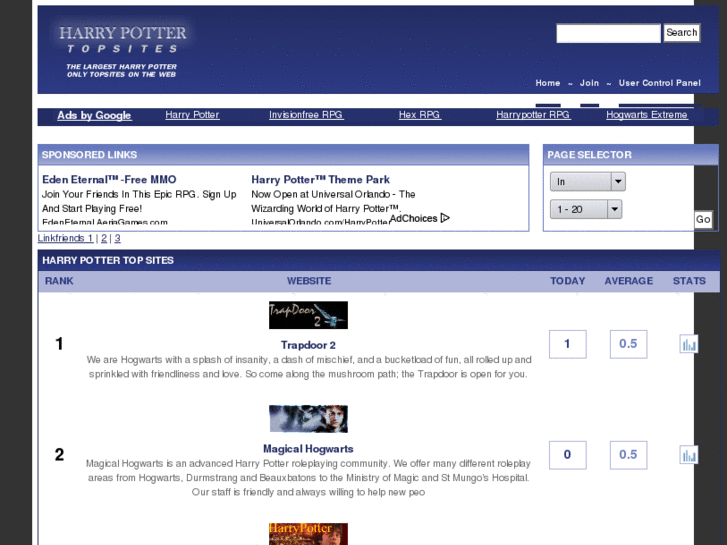Image resolution: width=727 pixels, height=545 pixels.
Task: Click the RANK column header
Action: point(59,281)
